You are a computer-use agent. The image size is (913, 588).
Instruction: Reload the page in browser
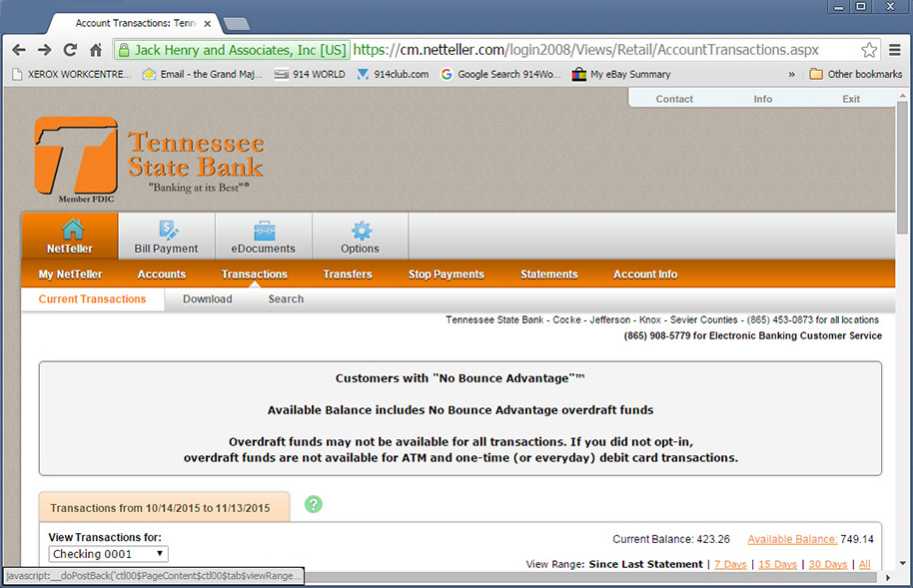tap(70, 50)
